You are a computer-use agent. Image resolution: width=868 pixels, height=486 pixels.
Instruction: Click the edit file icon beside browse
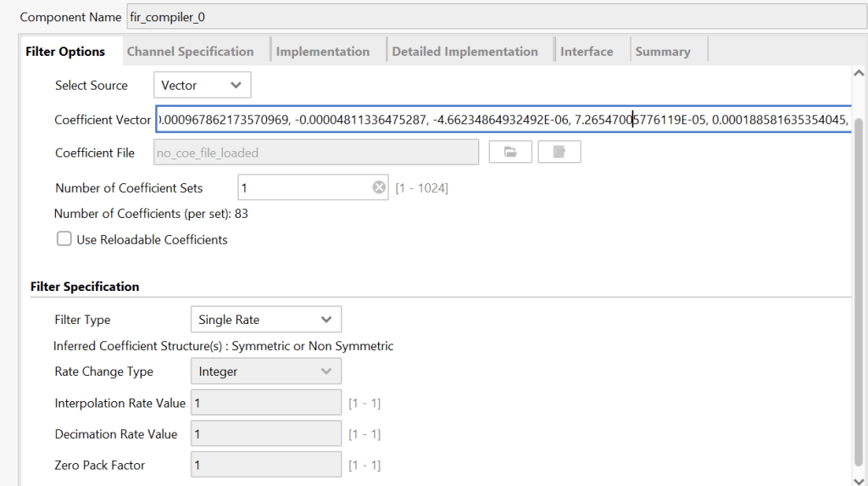pyautogui.click(x=559, y=153)
